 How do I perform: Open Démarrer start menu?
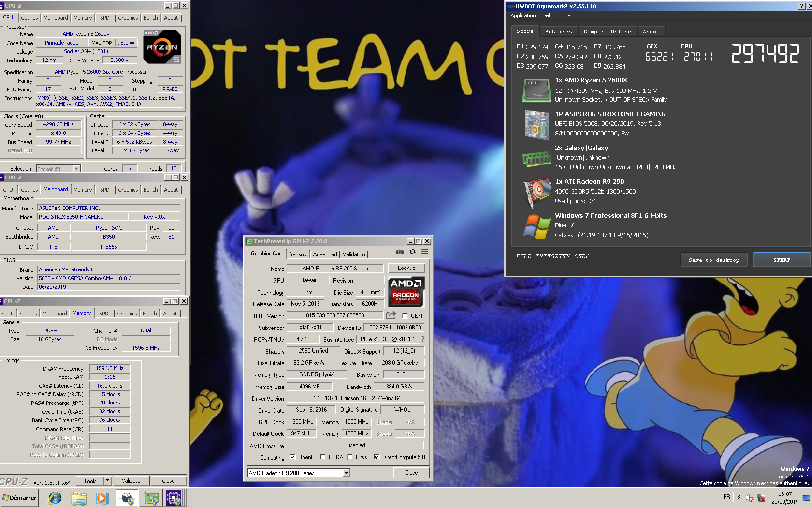19,498
